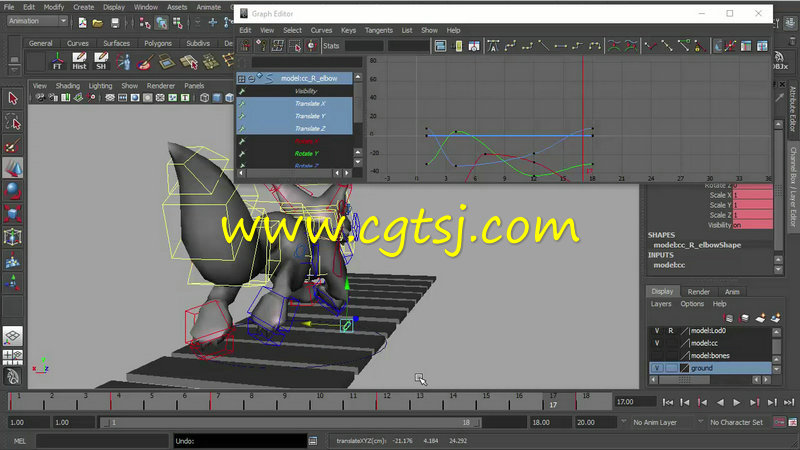Create new layer icon in layer editor

pyautogui.click(x=760, y=318)
